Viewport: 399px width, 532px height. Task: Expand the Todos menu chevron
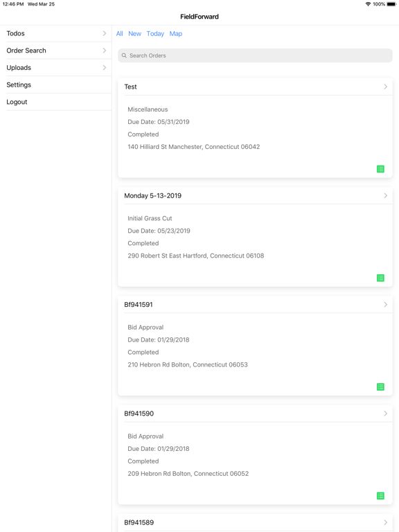pyautogui.click(x=105, y=33)
